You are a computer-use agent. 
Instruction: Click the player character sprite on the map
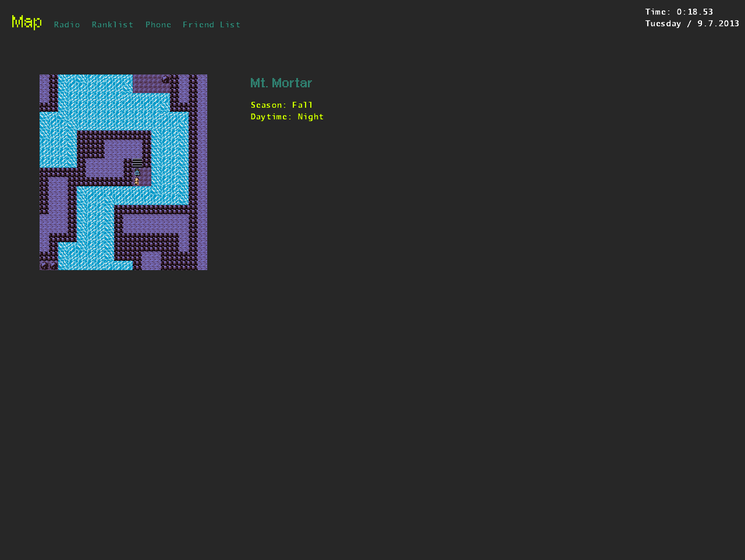coord(137,172)
